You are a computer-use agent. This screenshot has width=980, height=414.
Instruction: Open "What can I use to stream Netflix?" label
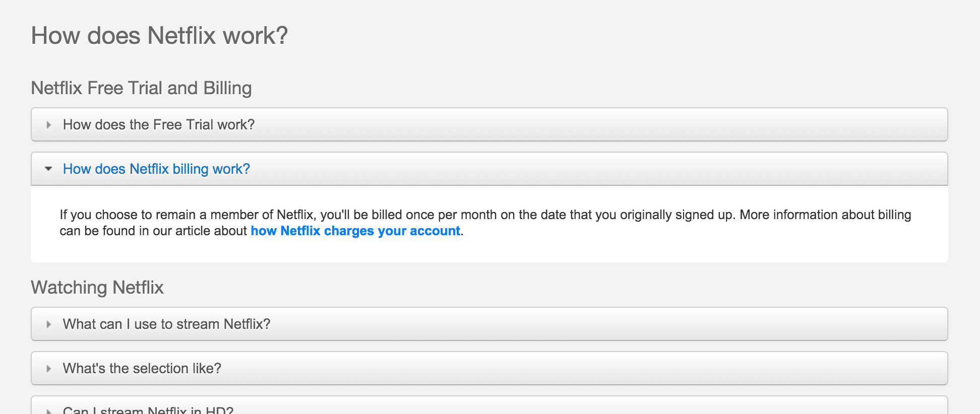click(x=166, y=324)
